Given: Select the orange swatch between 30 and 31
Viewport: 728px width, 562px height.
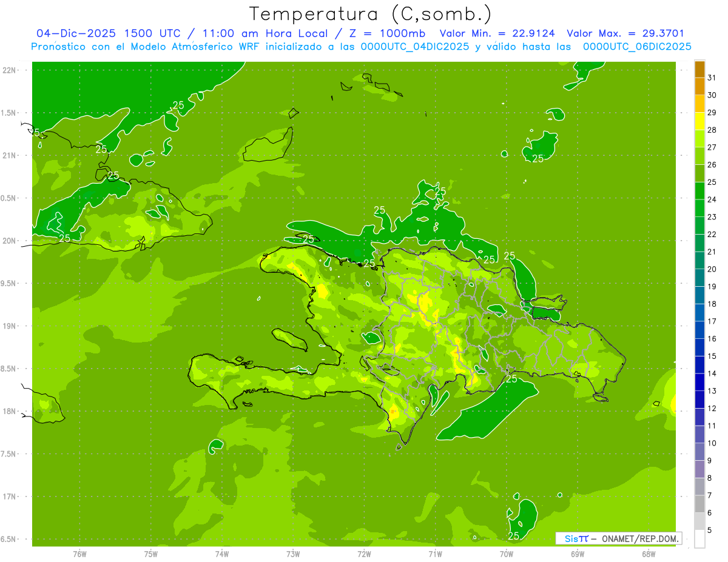Looking at the screenshot, I should (699, 87).
